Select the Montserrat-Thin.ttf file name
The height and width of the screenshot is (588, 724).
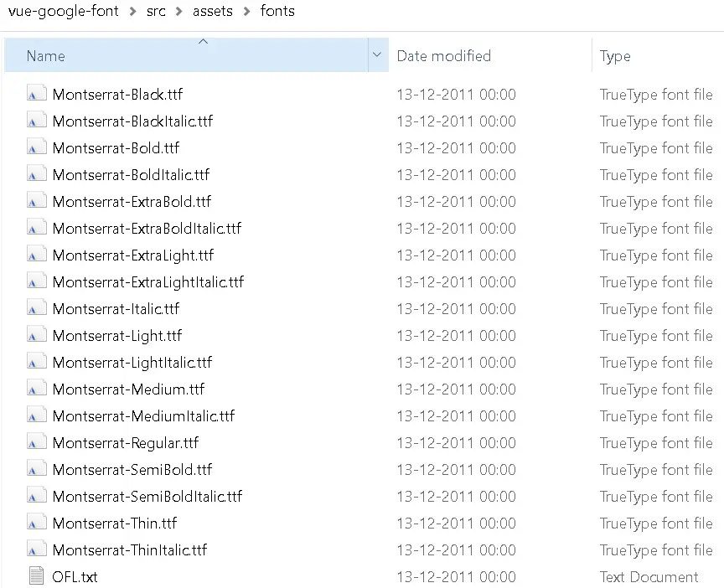pos(115,523)
